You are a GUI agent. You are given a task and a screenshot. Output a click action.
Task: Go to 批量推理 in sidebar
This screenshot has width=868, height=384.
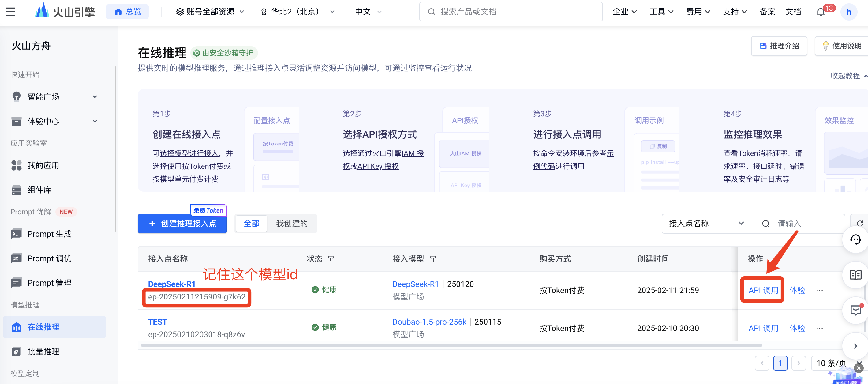(x=43, y=351)
